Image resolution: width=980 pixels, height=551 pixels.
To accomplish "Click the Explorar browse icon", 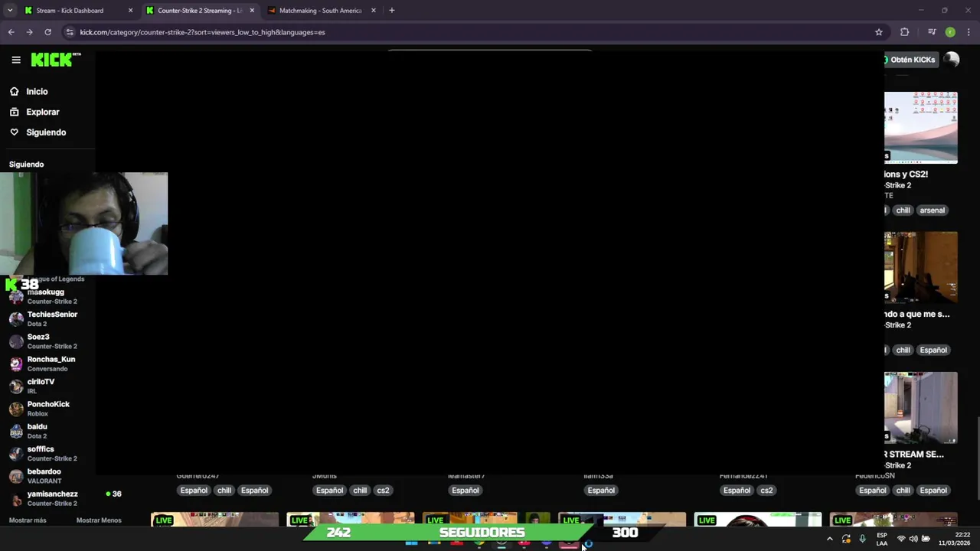I will click(14, 112).
